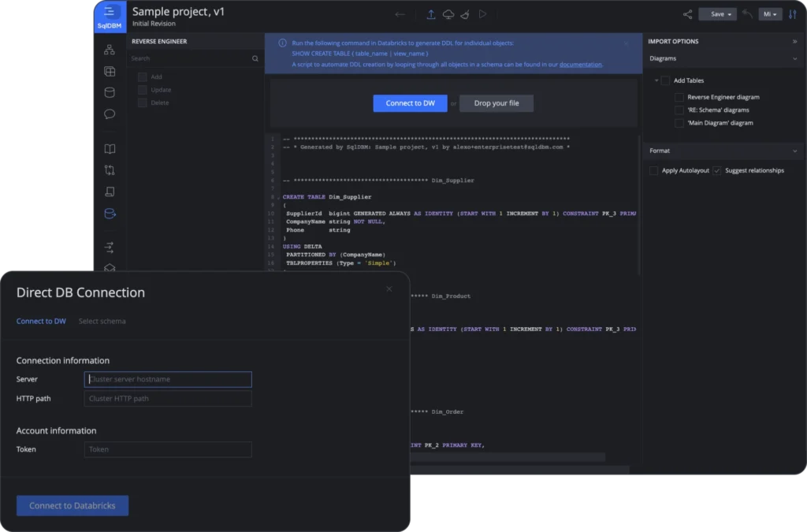Open the documentation link in banner
Screen dimensions: 807x532
(580, 65)
